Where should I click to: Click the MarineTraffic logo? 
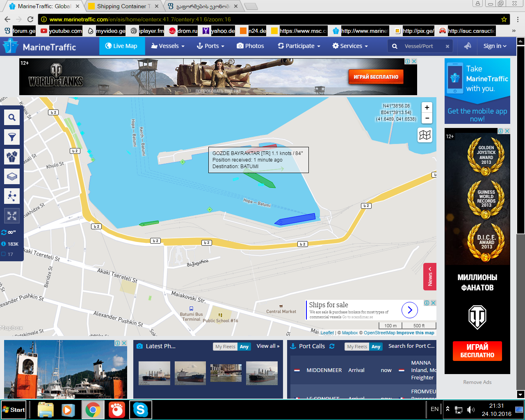(x=39, y=46)
